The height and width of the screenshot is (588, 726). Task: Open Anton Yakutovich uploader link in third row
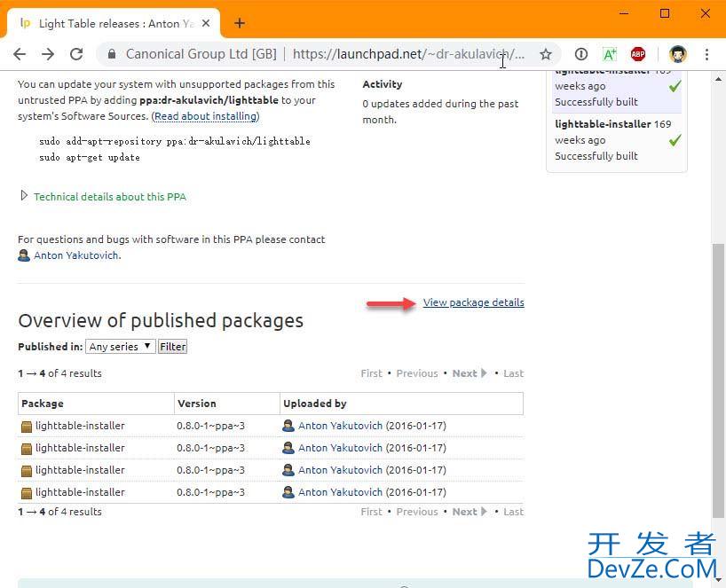tap(340, 470)
